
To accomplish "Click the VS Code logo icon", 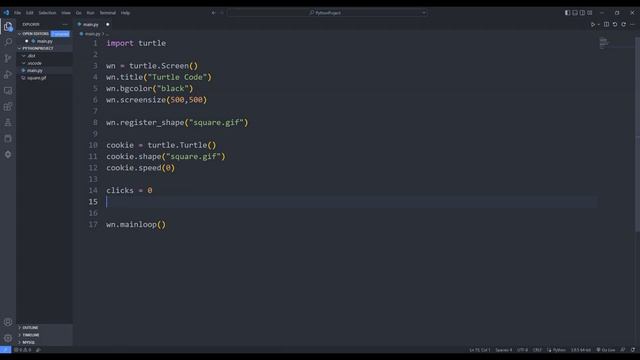I will (x=6, y=13).
